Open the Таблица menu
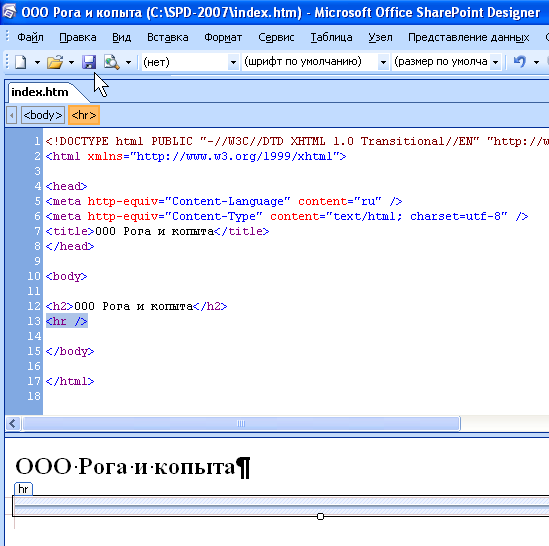 (x=331, y=37)
